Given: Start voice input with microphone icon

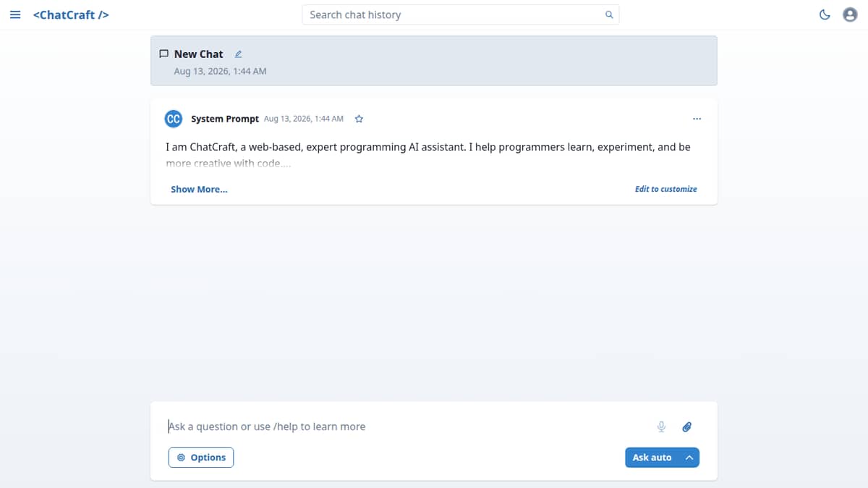Looking at the screenshot, I should (x=661, y=426).
